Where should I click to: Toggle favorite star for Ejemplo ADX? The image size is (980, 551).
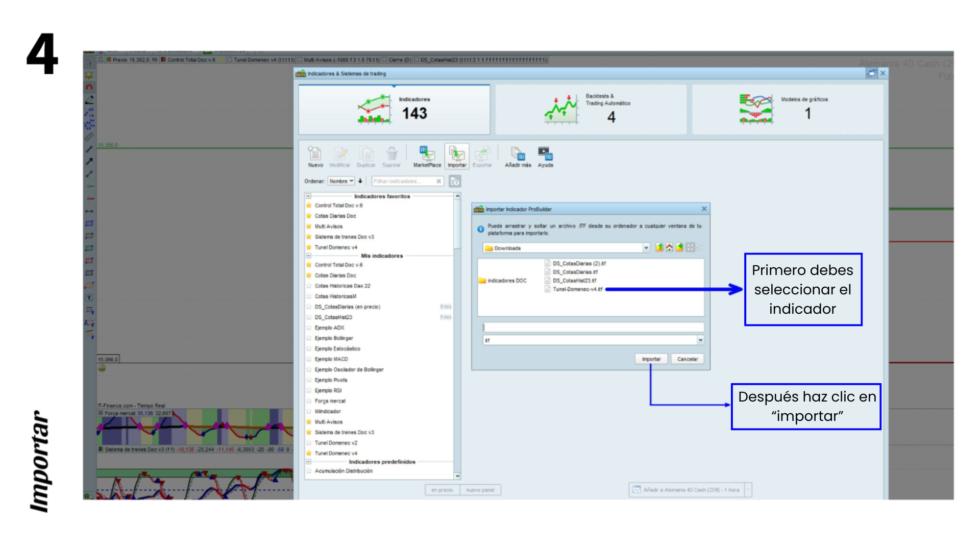309,328
